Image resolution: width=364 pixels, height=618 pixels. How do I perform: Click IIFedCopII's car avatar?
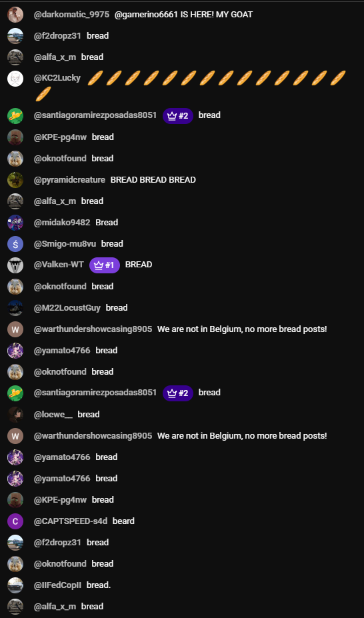(15, 585)
